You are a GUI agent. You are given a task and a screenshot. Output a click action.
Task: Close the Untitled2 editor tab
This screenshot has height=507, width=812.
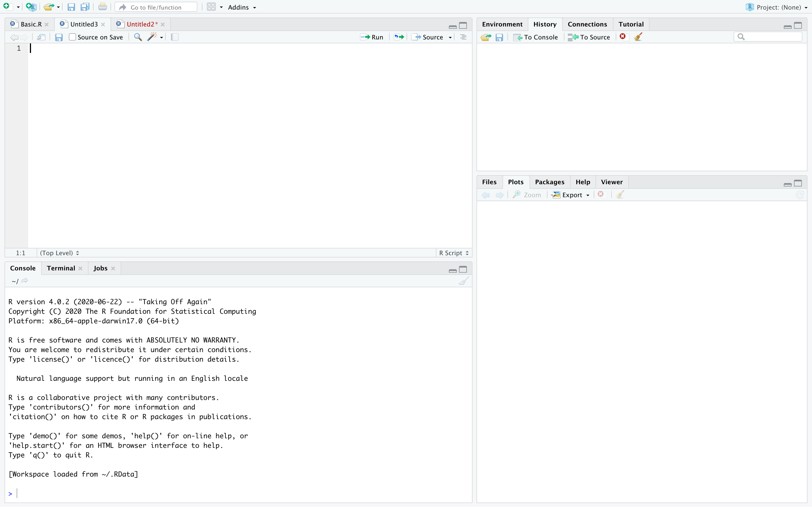point(163,25)
